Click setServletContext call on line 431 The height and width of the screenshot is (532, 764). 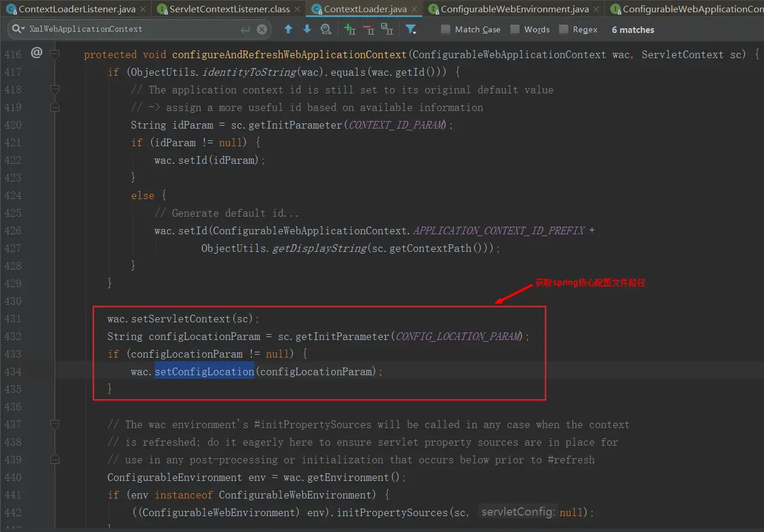point(181,319)
